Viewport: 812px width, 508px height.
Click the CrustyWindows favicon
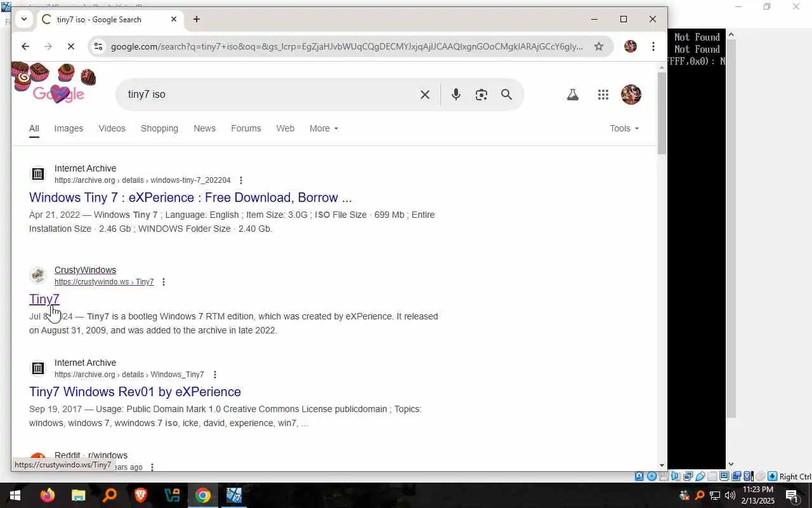[38, 276]
